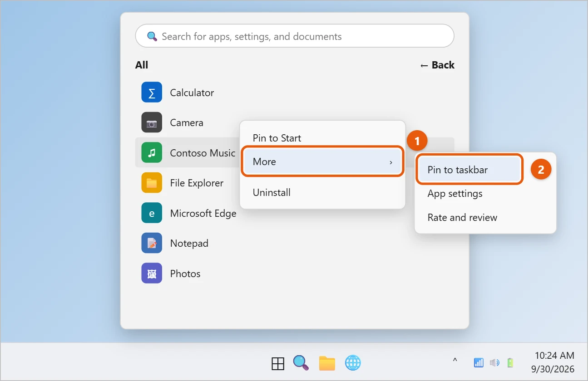Viewport: 588px width, 381px height.
Task: Go Back from All apps list
Action: pyautogui.click(x=437, y=65)
